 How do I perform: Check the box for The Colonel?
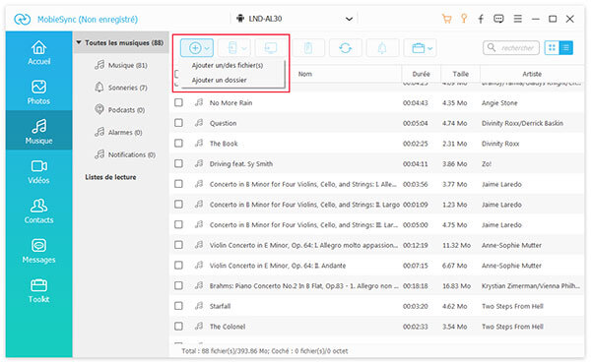(x=178, y=326)
